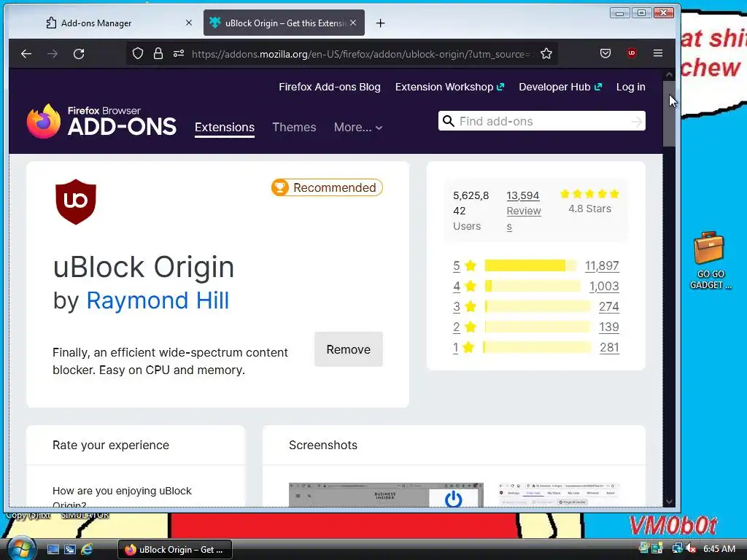Reload the page using refresh icon
This screenshot has width=747, height=560.
pos(79,54)
